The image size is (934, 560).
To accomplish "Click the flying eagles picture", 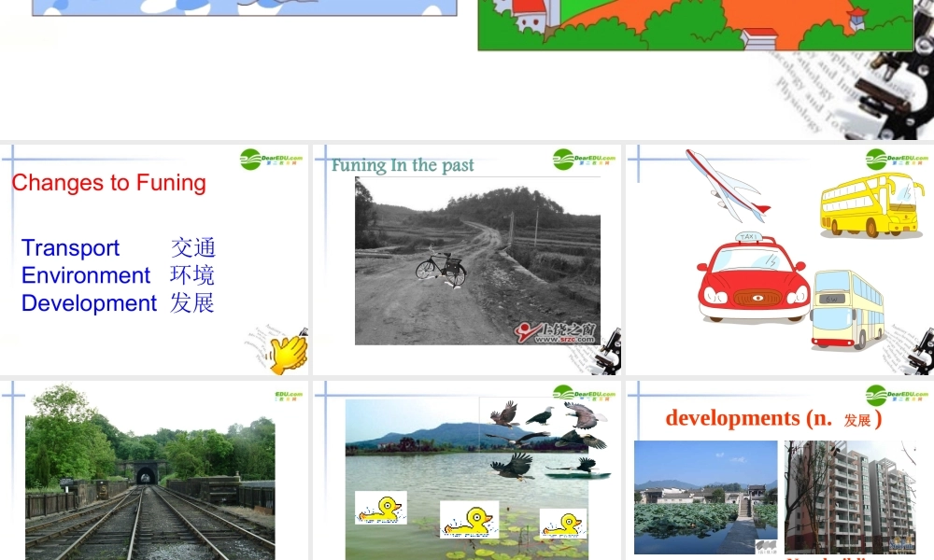I will click(548, 438).
